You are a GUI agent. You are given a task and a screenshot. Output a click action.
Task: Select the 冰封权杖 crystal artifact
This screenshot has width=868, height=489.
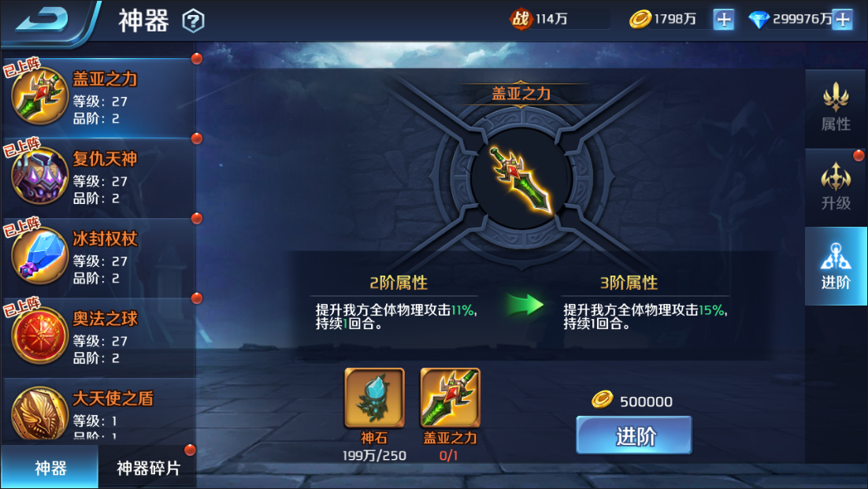coord(99,257)
